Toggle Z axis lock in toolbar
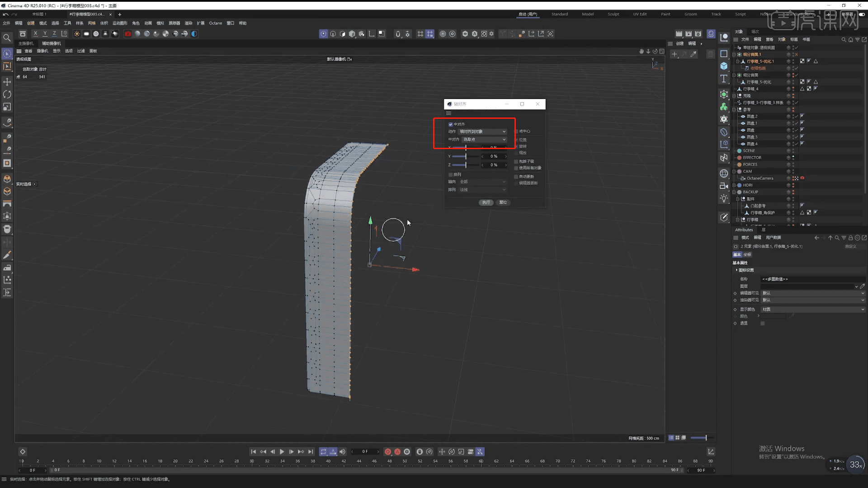The height and width of the screenshot is (488, 868). [x=54, y=34]
